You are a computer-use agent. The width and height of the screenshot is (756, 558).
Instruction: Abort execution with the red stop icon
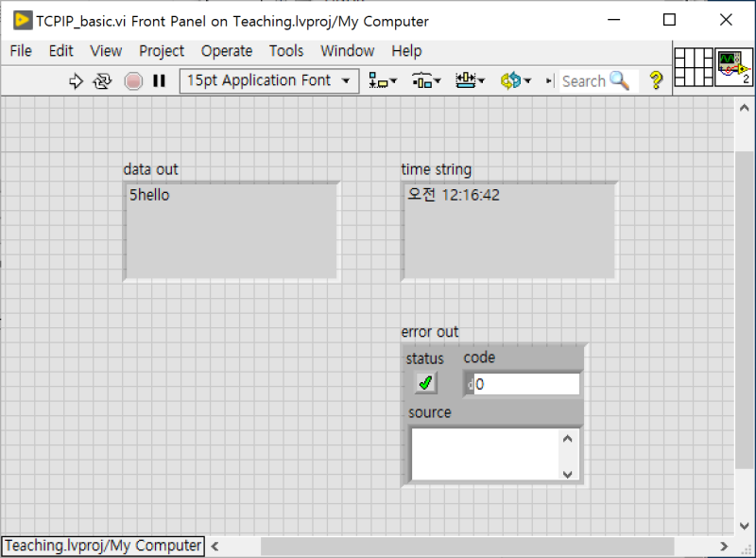132,80
